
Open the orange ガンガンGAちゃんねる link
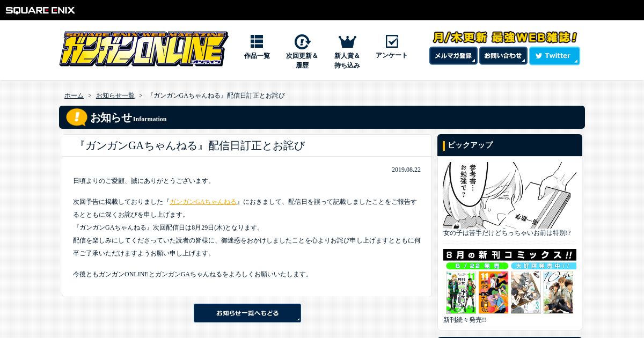point(203,202)
